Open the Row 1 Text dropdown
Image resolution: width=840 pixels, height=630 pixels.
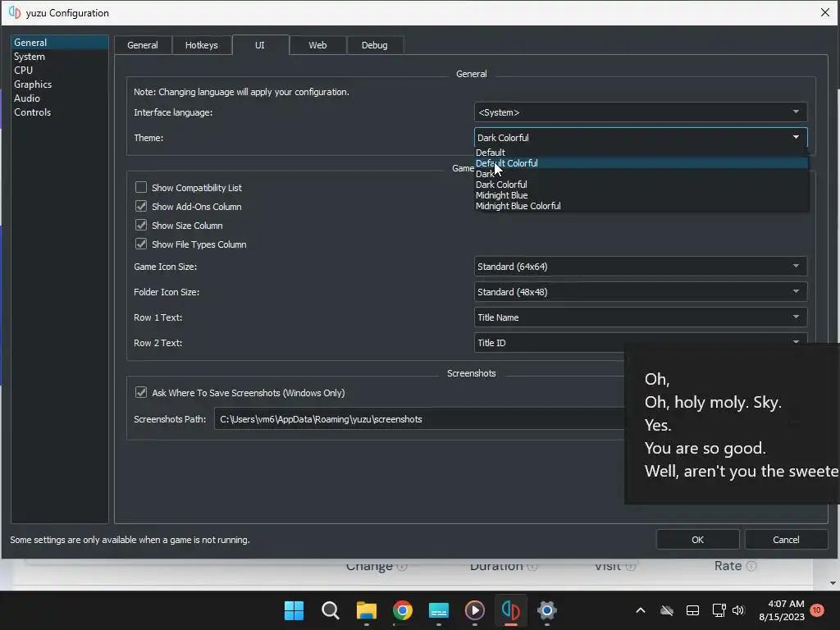(x=640, y=317)
